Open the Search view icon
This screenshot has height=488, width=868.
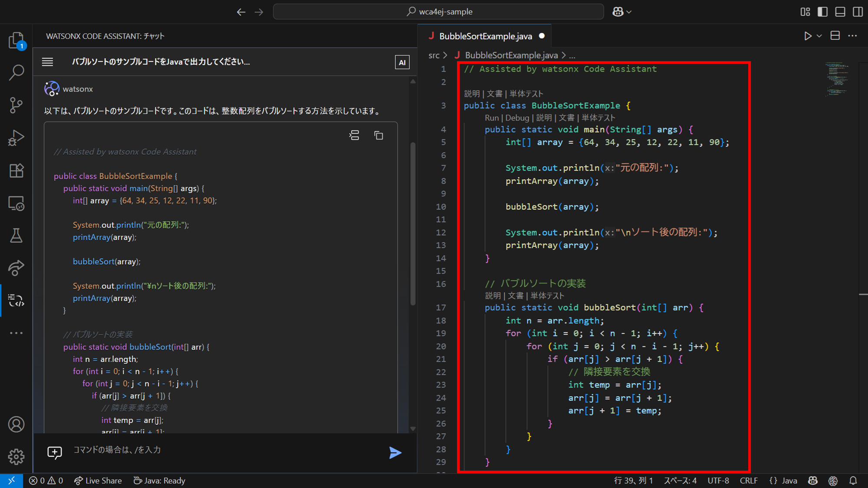coord(16,72)
